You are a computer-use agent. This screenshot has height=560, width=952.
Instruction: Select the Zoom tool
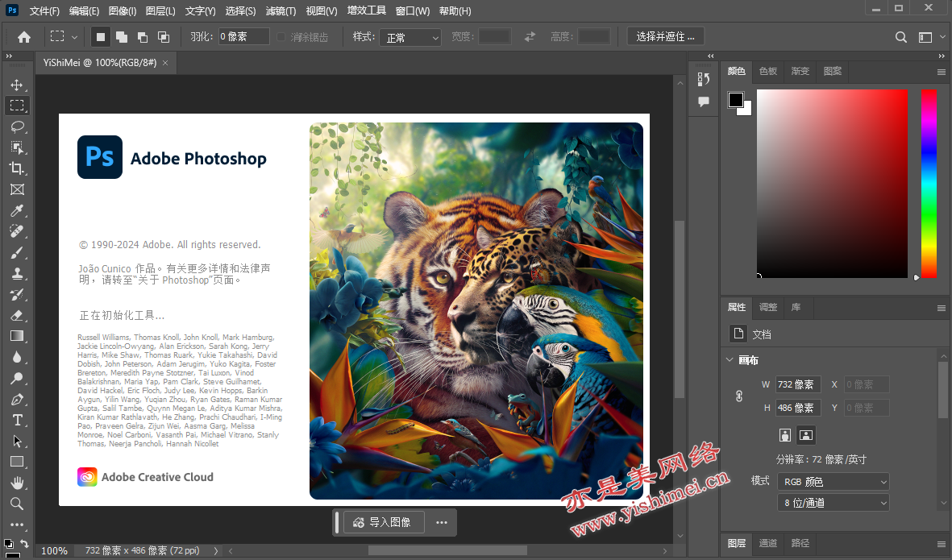point(17,504)
